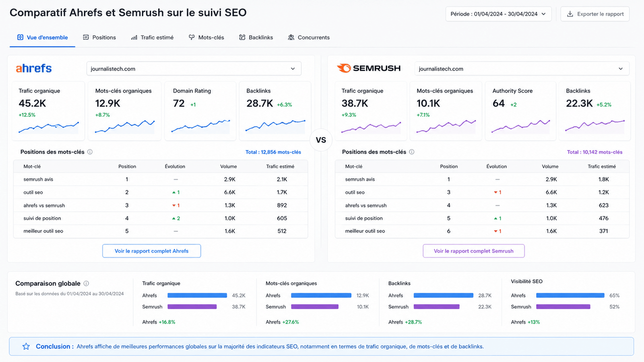Expand the Semrush domain selector journalistech.com
Image resolution: width=644 pixels, height=362 pixels.
(522, 69)
